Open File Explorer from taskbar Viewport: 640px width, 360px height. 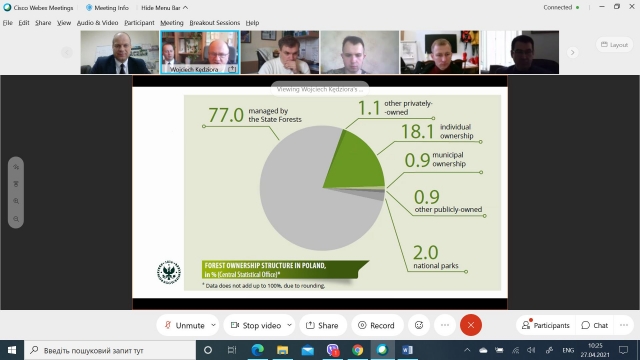(x=282, y=350)
